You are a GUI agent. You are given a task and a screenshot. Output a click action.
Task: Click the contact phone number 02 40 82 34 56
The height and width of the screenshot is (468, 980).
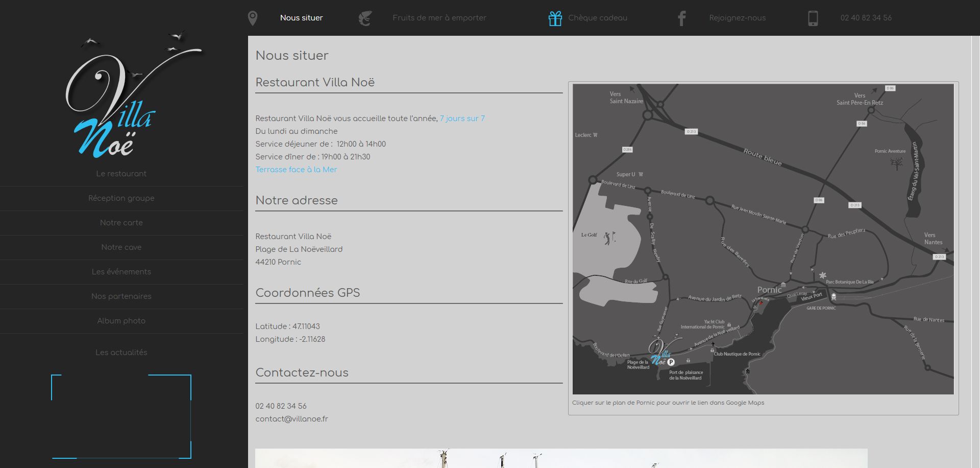281,406
